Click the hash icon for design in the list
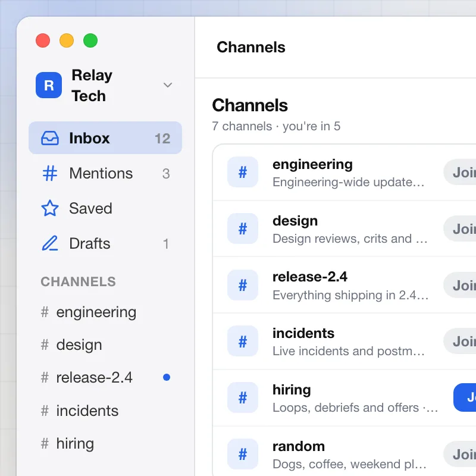 pyautogui.click(x=243, y=228)
